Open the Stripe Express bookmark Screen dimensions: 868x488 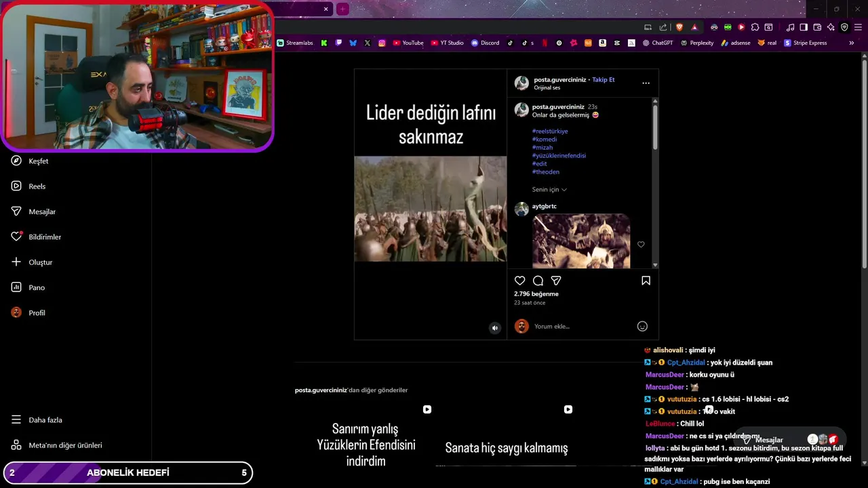[805, 43]
